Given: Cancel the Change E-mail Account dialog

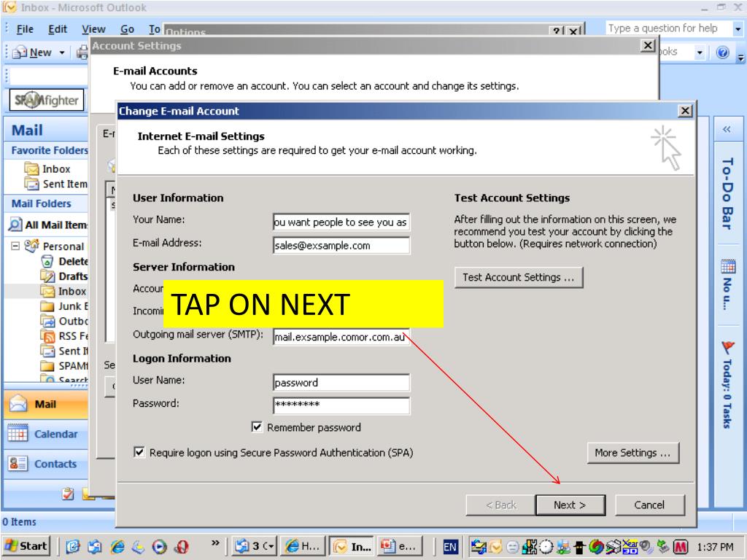Looking at the screenshot, I should pos(650,505).
